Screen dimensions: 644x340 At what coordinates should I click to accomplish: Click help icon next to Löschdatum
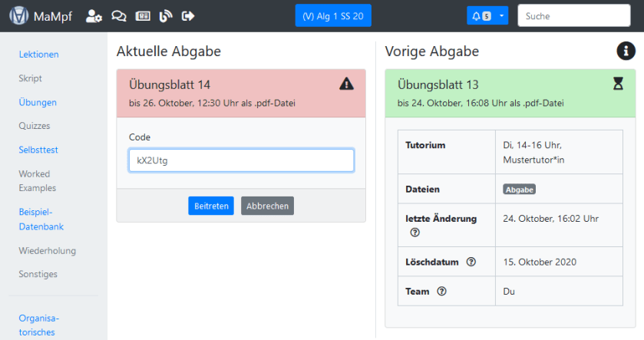click(471, 262)
